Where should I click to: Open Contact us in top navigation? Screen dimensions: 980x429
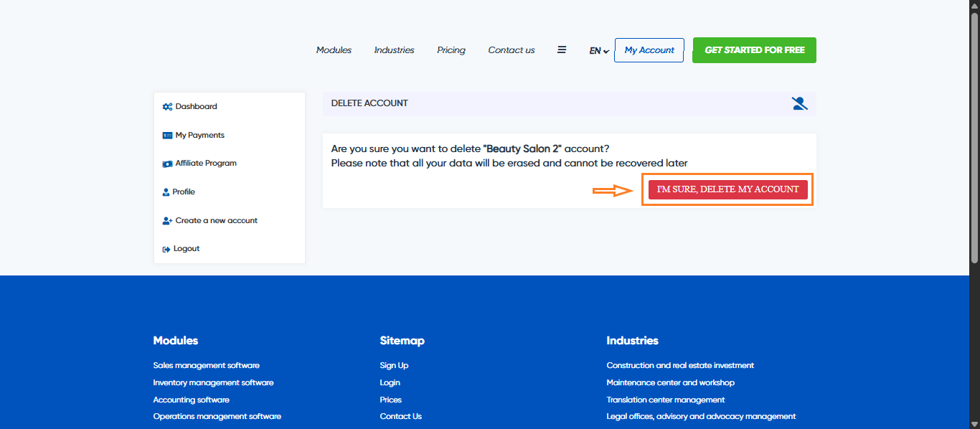tap(511, 50)
